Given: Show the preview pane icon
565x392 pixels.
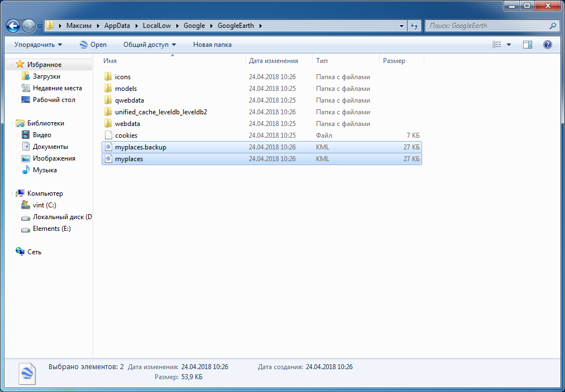Looking at the screenshot, I should tap(528, 45).
